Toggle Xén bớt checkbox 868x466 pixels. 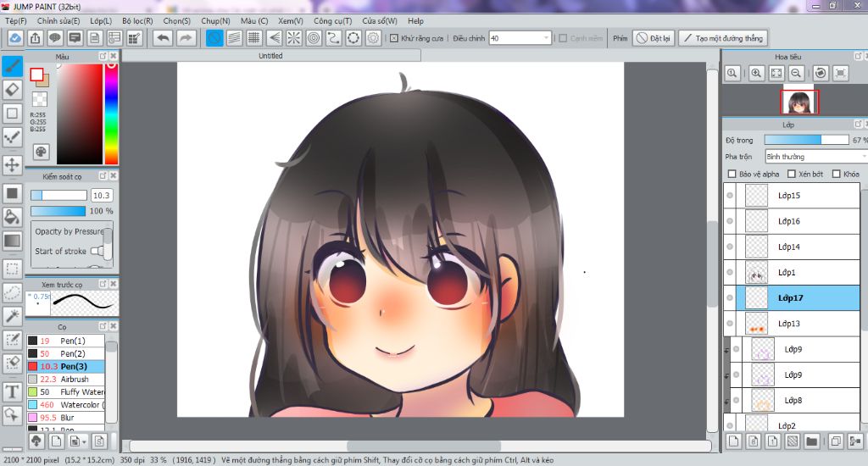[792, 174]
